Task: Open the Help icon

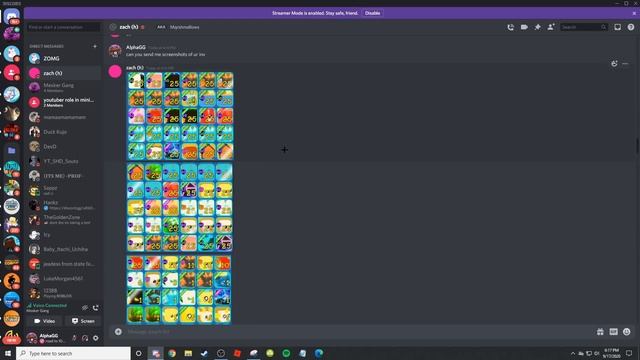Action: pos(631,27)
